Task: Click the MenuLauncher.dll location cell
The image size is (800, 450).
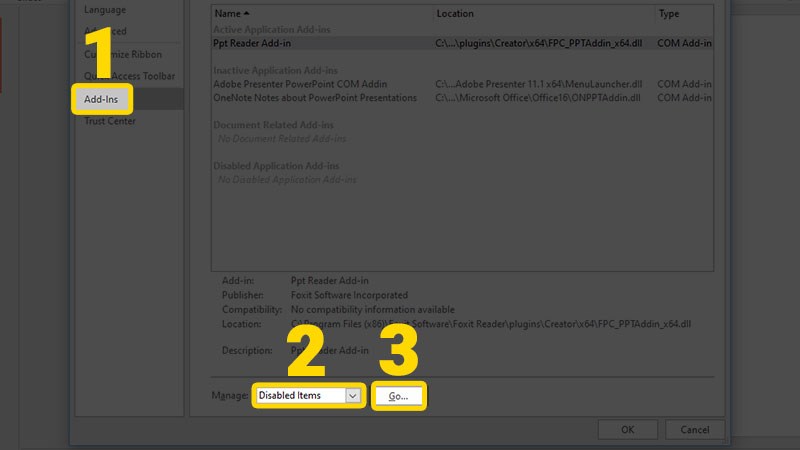Action: tap(539, 84)
